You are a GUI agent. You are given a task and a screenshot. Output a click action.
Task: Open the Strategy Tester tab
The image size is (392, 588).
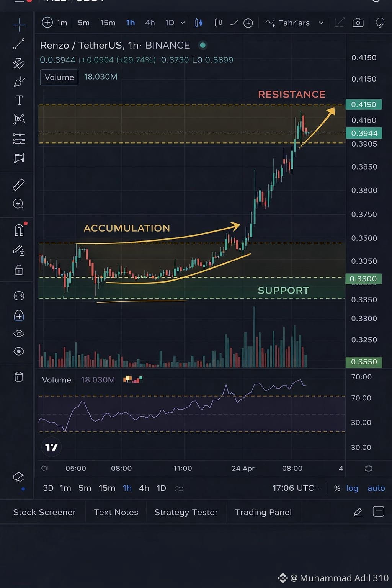[186, 512]
